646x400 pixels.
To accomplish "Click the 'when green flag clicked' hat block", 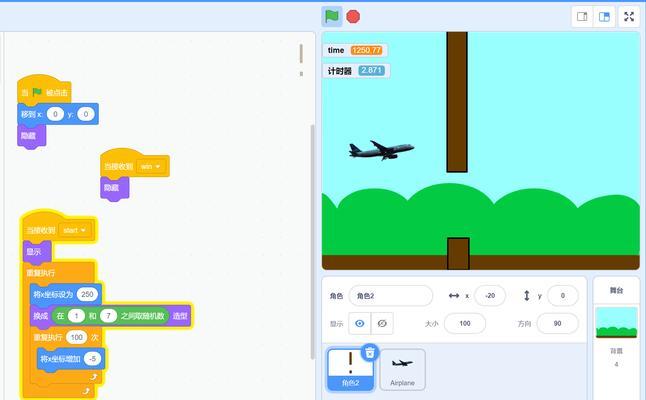I will click(44, 90).
